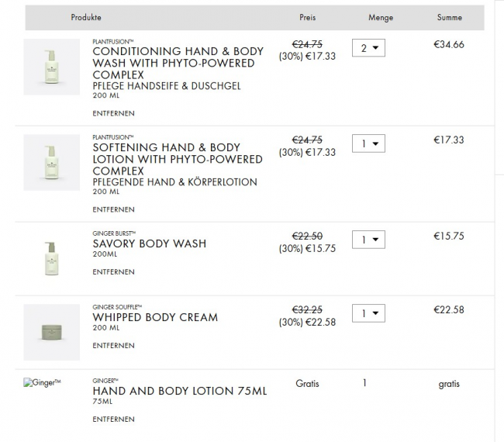View the Whipped Body Cream jar image

52,332
